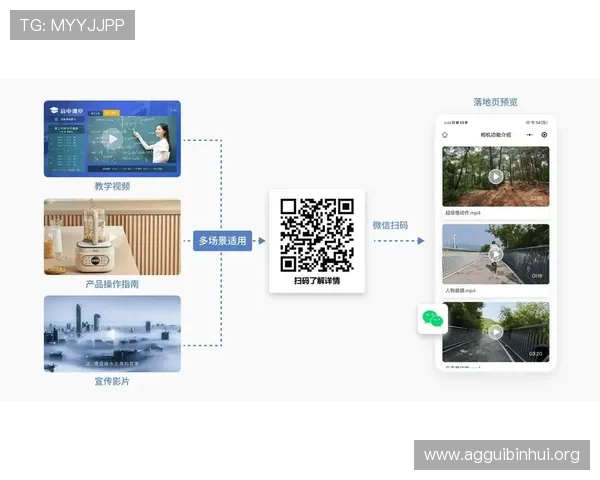The height and width of the screenshot is (480, 600).
Task: Click the 扫码了解详情 text under QR code
Action: click(317, 281)
